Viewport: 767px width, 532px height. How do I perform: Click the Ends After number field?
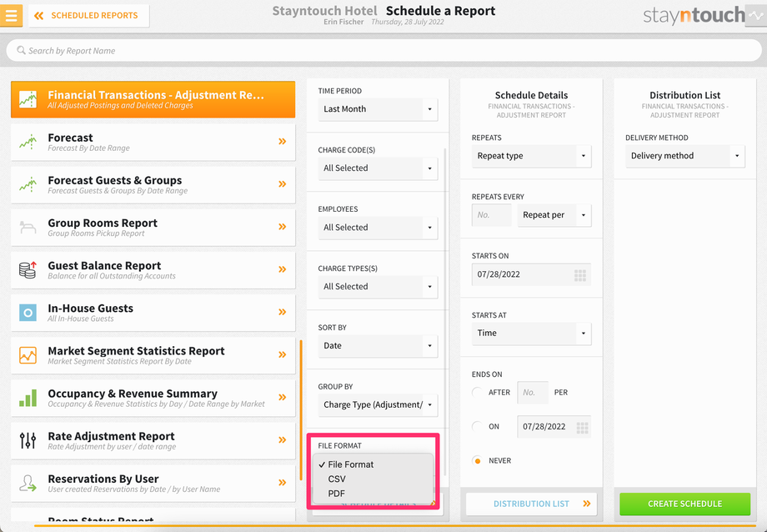click(533, 393)
